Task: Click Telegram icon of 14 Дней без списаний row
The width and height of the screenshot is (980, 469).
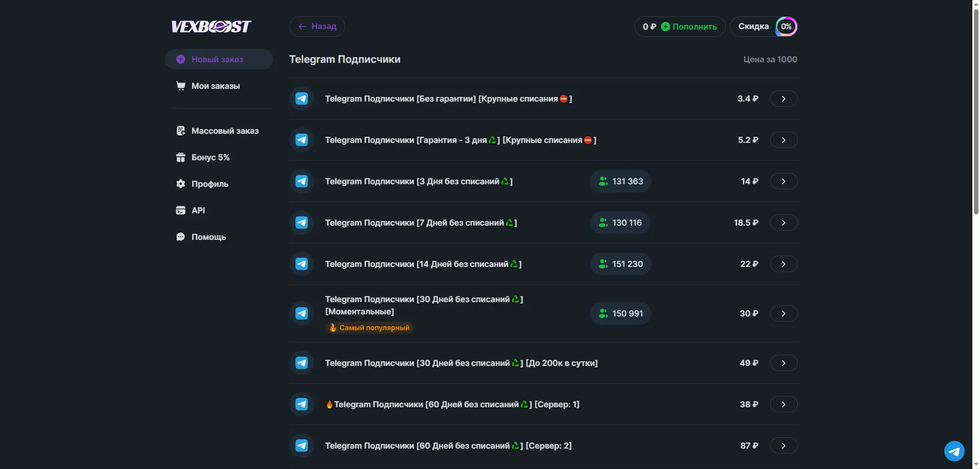Action: coord(302,264)
